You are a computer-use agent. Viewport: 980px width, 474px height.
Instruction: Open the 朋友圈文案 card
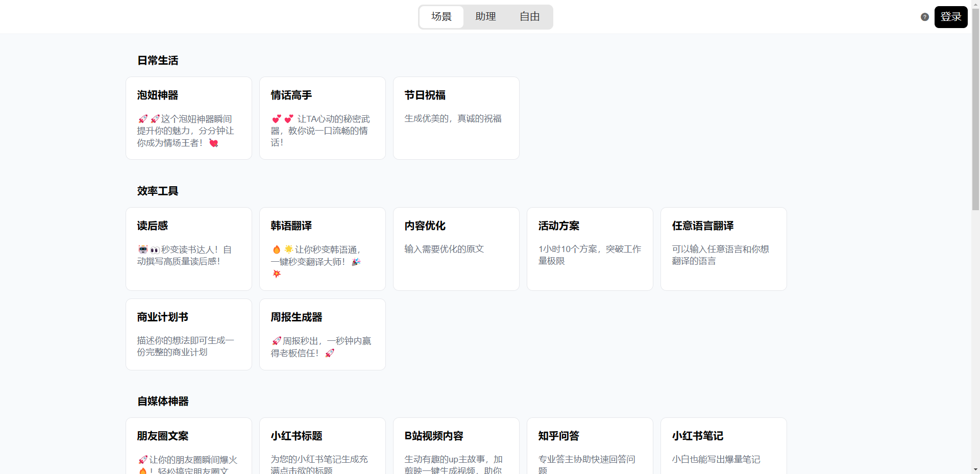click(189, 446)
